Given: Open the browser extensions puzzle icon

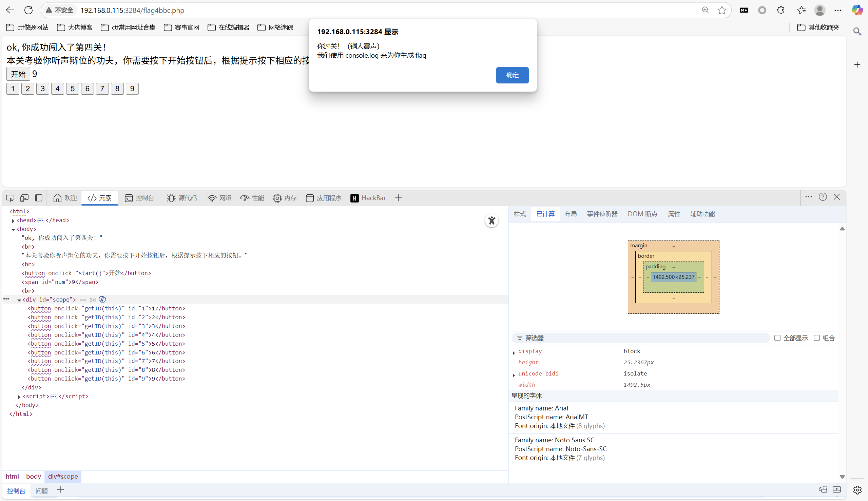Looking at the screenshot, I should 780,10.
